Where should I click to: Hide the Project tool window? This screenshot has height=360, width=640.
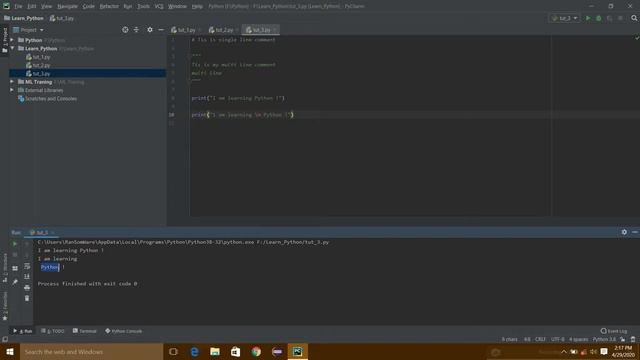[x=161, y=30]
